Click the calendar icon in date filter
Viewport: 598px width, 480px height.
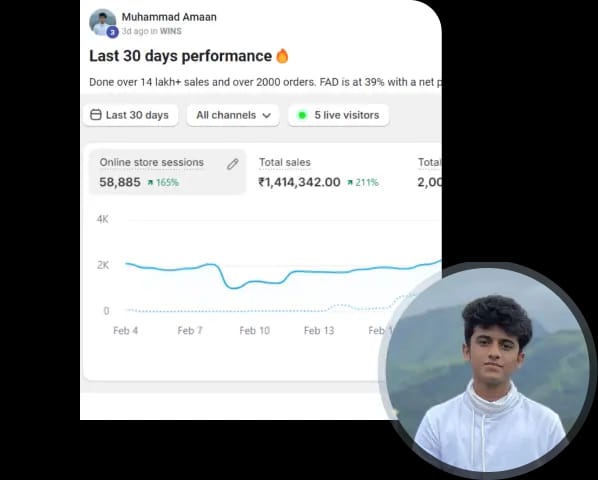(96, 115)
